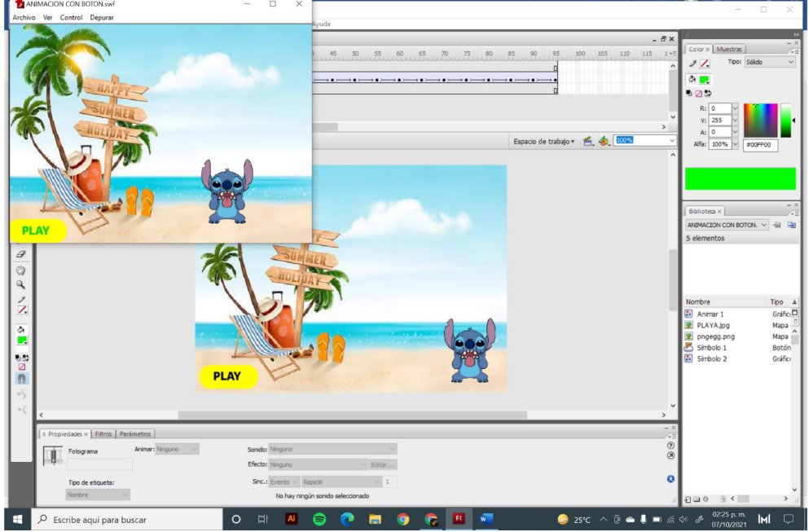Click Swap Colors icon in Color panel
809x532 pixels.
click(708, 94)
